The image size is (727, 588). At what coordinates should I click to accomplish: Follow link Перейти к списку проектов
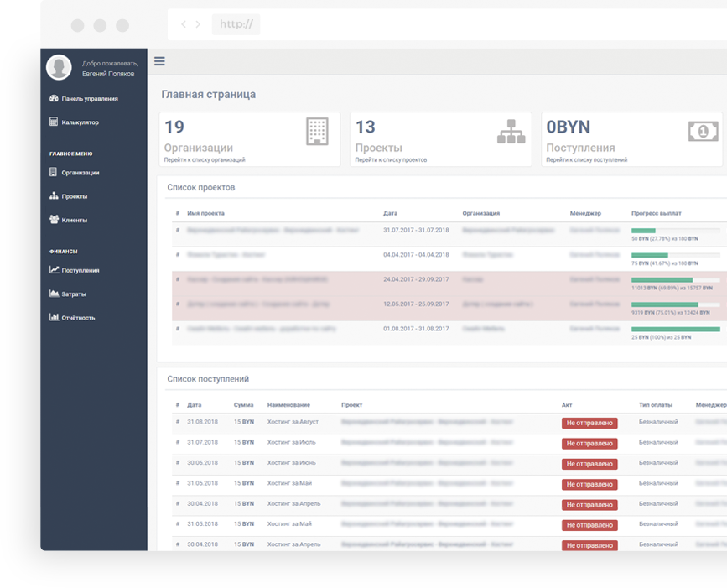(391, 160)
